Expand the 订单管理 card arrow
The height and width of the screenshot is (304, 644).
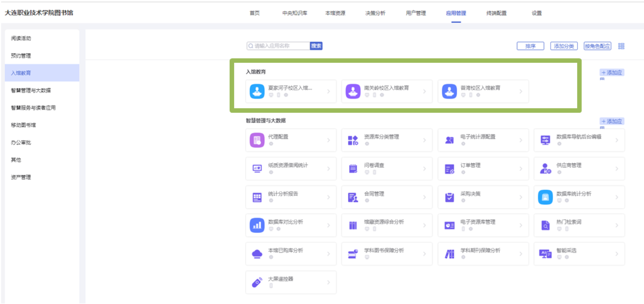[521, 169]
